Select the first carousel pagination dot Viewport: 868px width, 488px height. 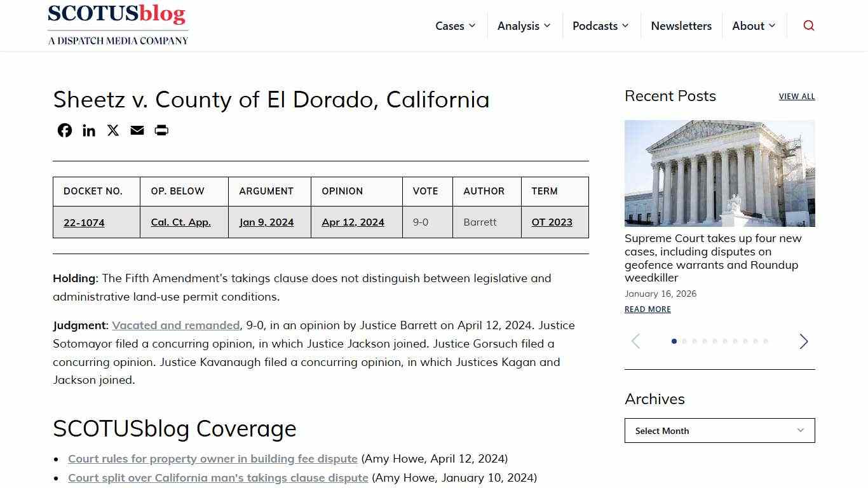pos(674,341)
